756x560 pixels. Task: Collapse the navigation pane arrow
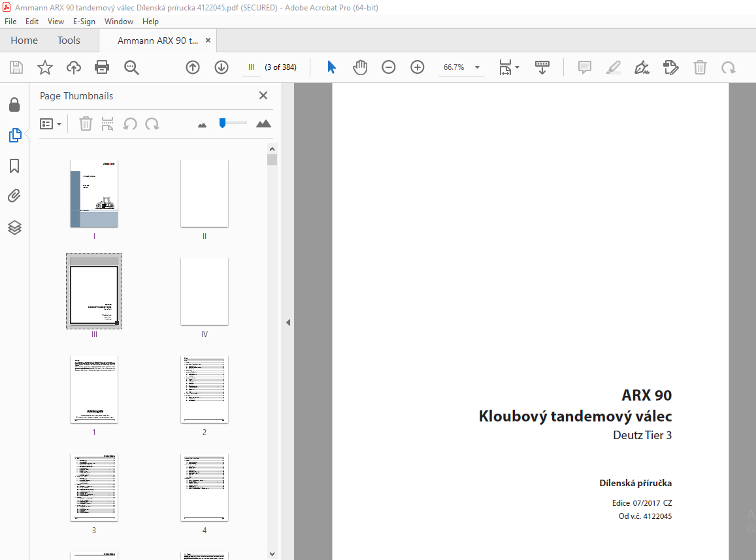click(288, 322)
